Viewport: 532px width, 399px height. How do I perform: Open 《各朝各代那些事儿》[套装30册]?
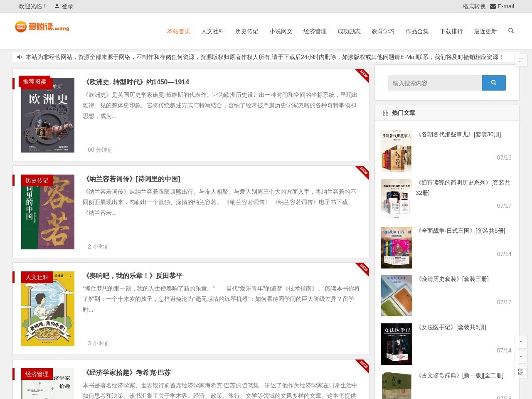[458, 134]
